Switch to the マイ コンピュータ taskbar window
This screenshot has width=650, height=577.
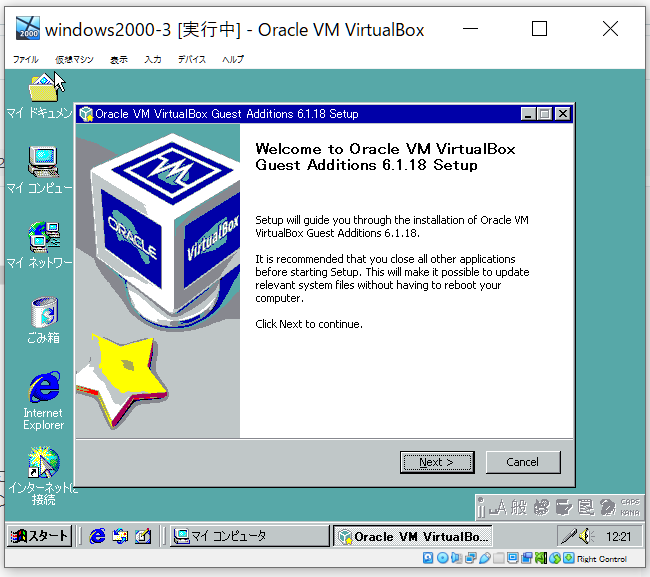pyautogui.click(x=250, y=536)
